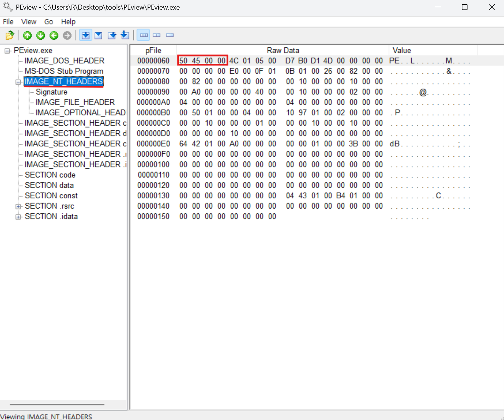This screenshot has width=504, height=420.
Task: Open the Help menu
Action: point(68,22)
